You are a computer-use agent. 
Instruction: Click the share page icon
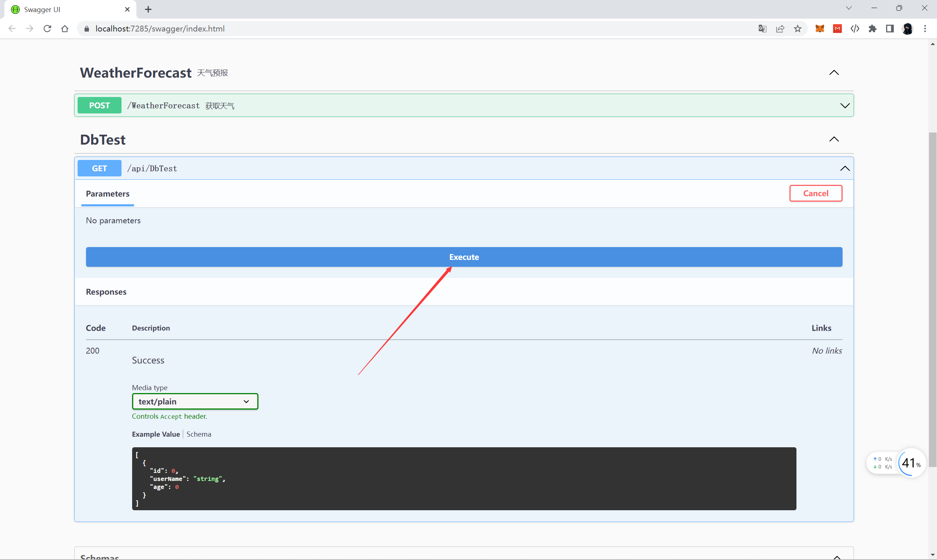(780, 29)
